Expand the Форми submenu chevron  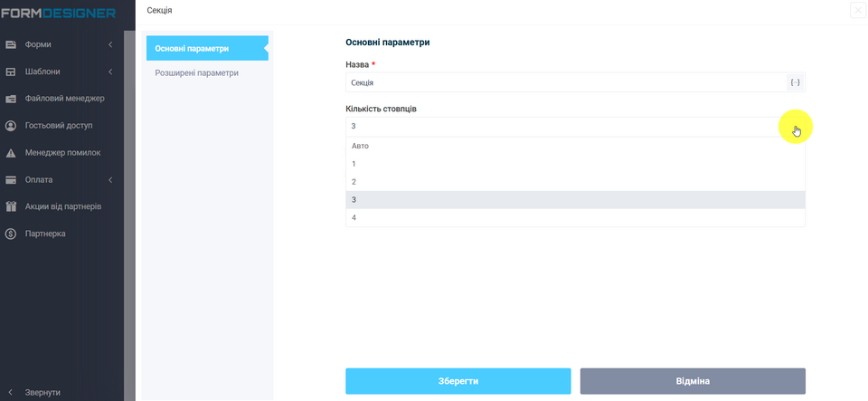109,44
